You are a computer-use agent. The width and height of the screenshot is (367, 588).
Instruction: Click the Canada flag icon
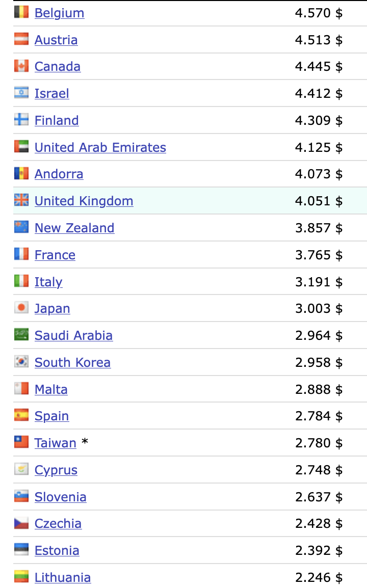click(x=21, y=66)
